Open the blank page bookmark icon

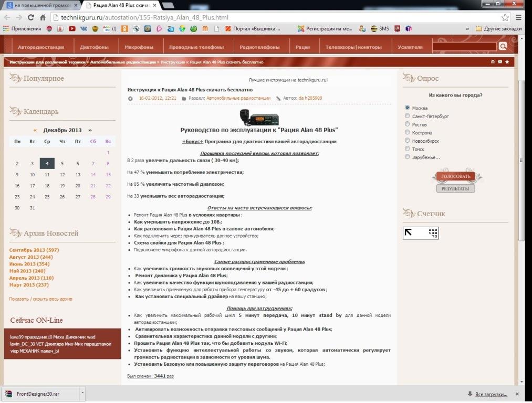click(x=216, y=29)
